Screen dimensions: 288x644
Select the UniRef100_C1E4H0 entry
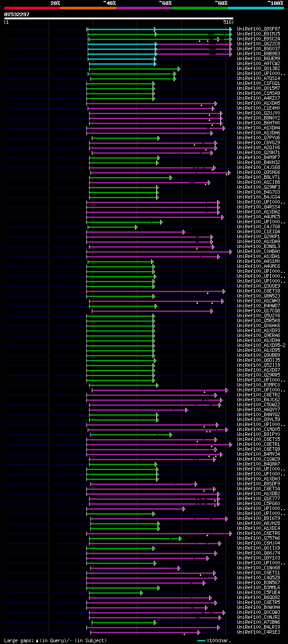(x=258, y=108)
